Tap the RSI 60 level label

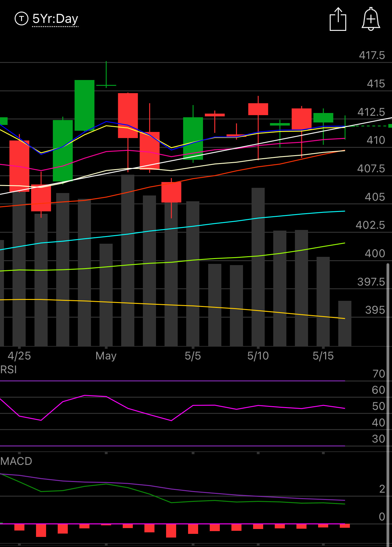tap(379, 390)
